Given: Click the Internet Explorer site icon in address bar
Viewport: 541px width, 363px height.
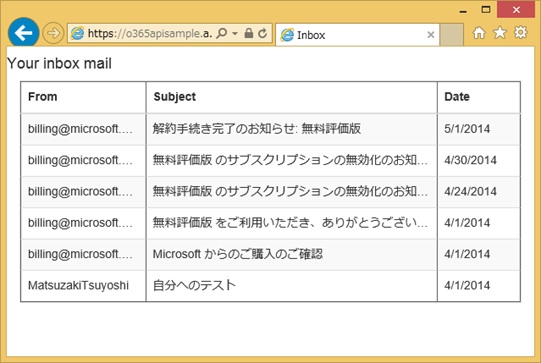Looking at the screenshot, I should pos(77,33).
